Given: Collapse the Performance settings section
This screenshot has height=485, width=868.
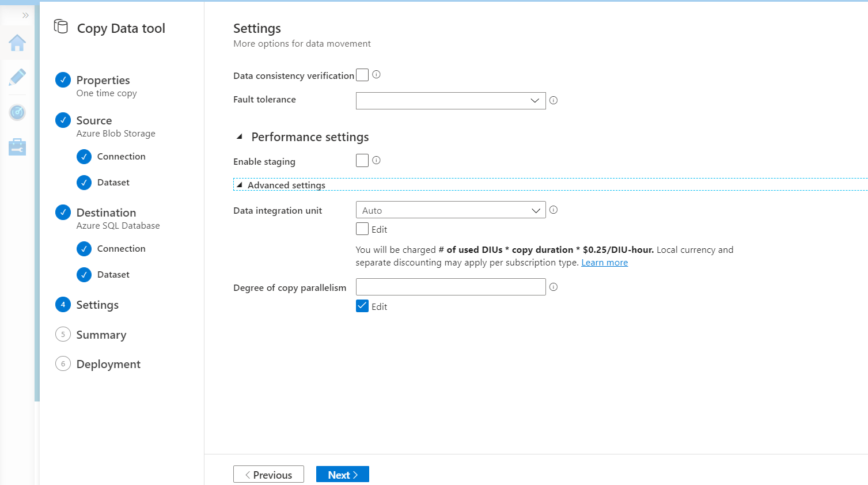Looking at the screenshot, I should click(240, 137).
